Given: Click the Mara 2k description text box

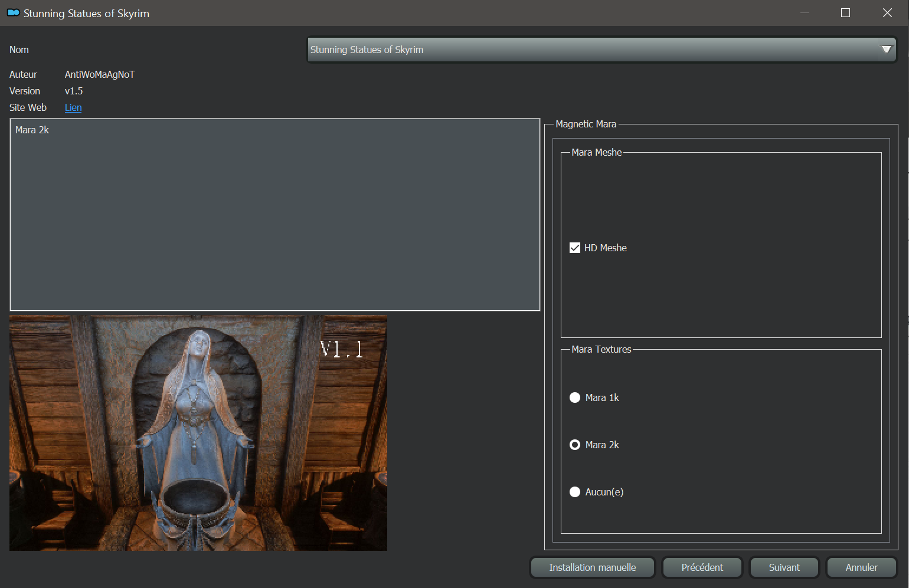Looking at the screenshot, I should tap(275, 215).
